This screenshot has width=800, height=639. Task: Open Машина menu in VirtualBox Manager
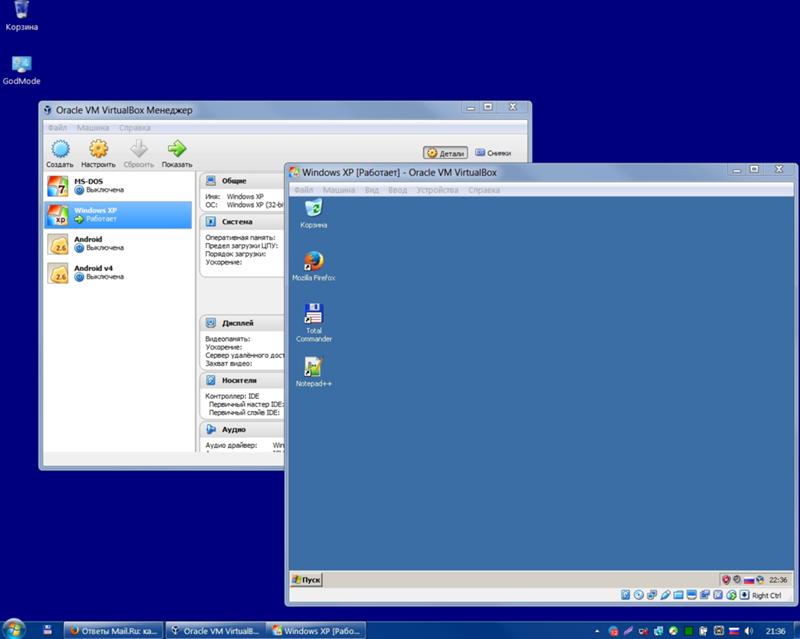click(x=93, y=127)
